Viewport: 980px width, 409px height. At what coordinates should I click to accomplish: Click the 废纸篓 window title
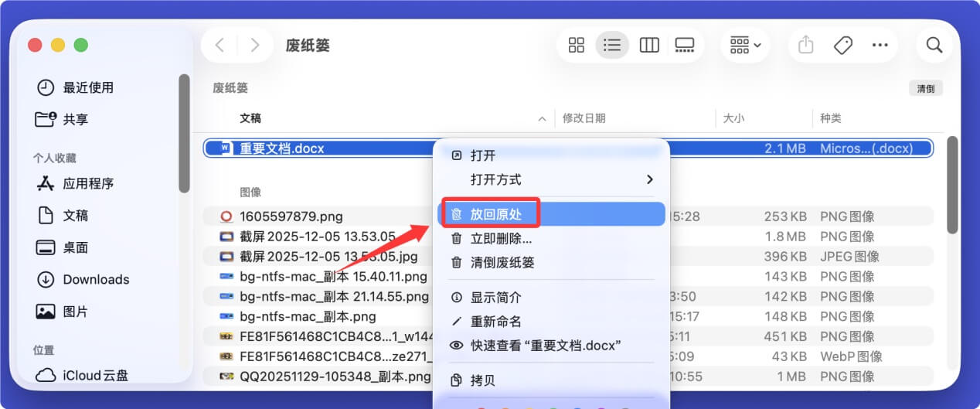308,45
